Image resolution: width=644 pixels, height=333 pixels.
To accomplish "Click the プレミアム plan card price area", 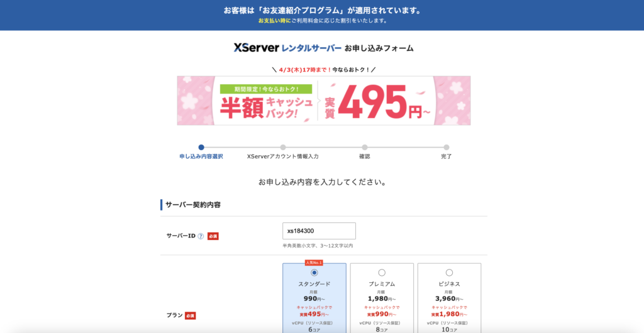I will click(382, 305).
